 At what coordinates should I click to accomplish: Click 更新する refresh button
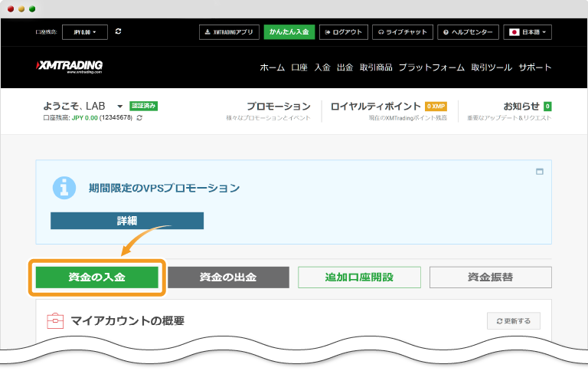[514, 321]
